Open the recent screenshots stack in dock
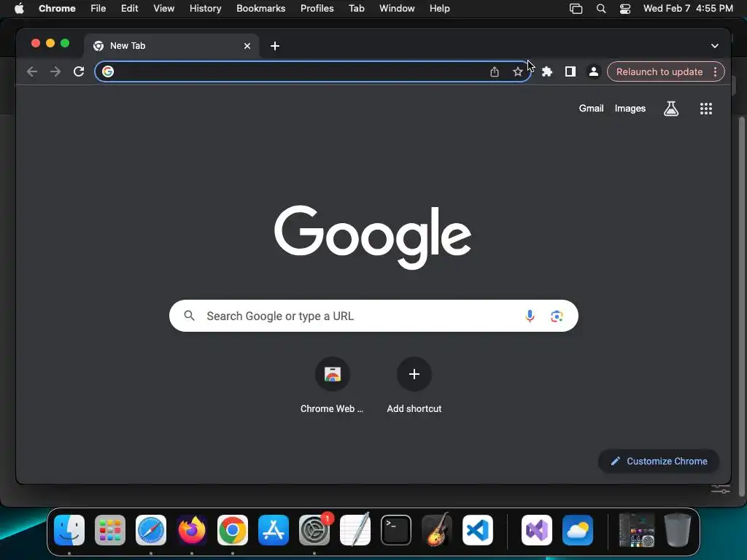Viewport: 747px width, 560px height. point(636,530)
